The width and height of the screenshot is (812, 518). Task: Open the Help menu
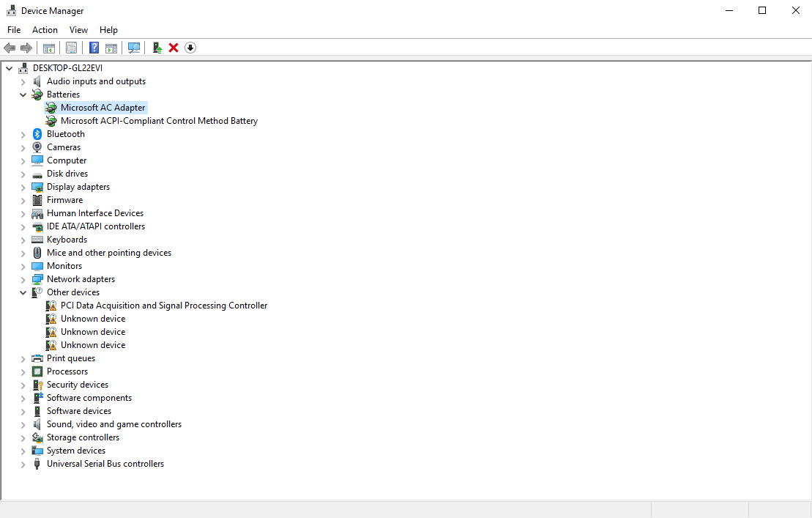click(109, 30)
